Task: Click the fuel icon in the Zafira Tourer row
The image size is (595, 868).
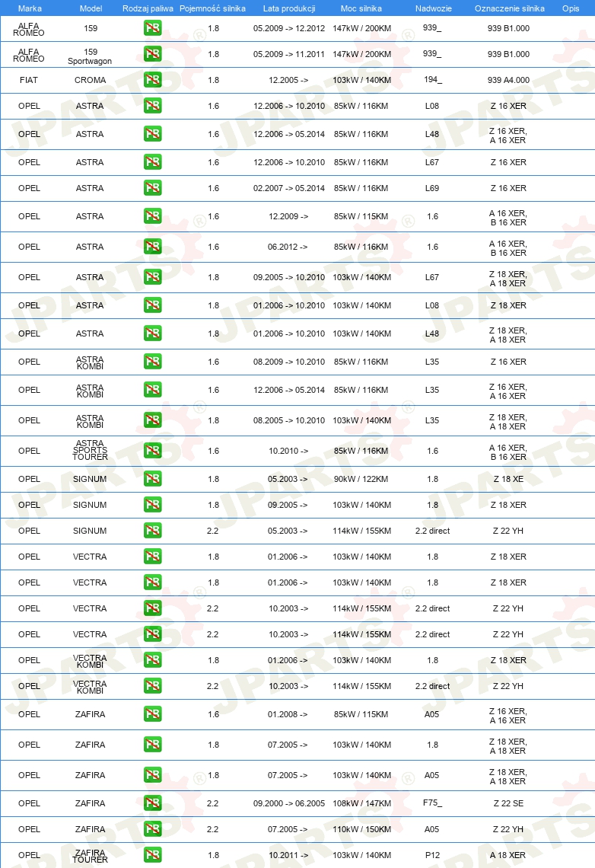Action: [x=153, y=855]
